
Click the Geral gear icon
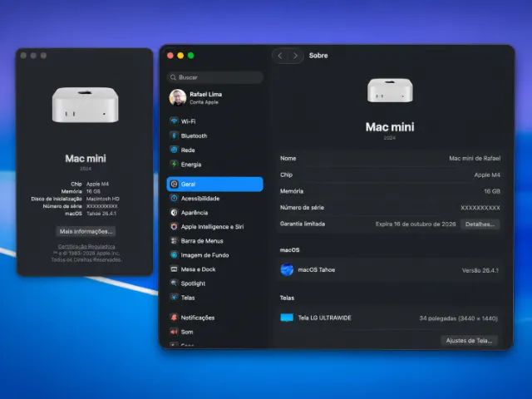coord(174,184)
